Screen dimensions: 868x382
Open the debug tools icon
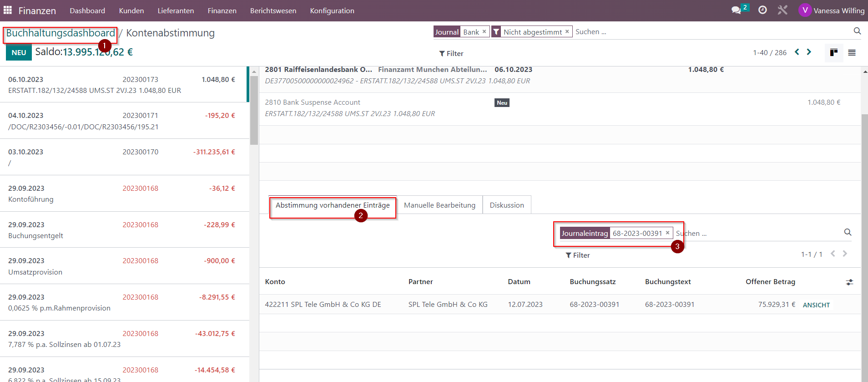[782, 10]
